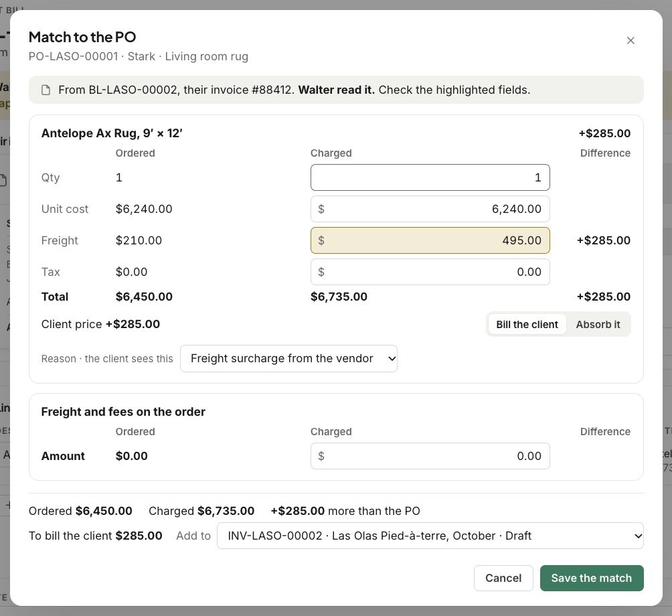Viewport: 672px width, 616px height.
Task: Click the charged Unit cost field
Action: [x=430, y=209]
